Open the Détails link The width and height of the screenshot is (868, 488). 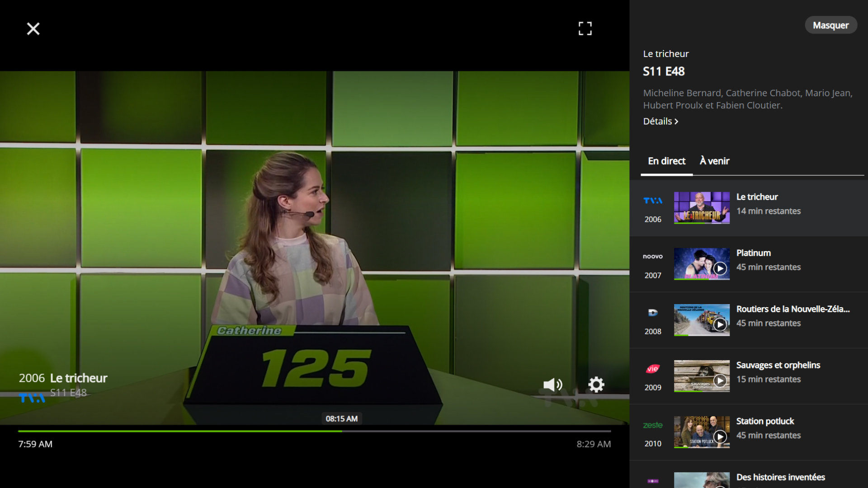(x=660, y=121)
